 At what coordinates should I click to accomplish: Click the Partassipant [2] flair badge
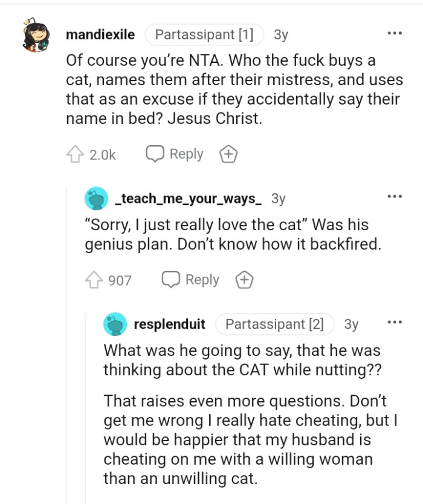[x=274, y=324]
